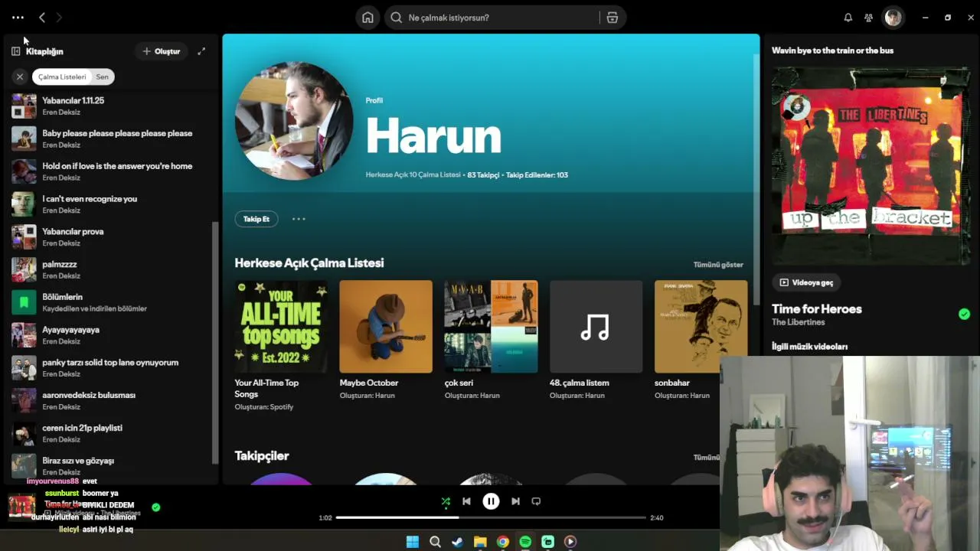
Task: Open the account avatar menu in top bar
Action: [x=893, y=18]
